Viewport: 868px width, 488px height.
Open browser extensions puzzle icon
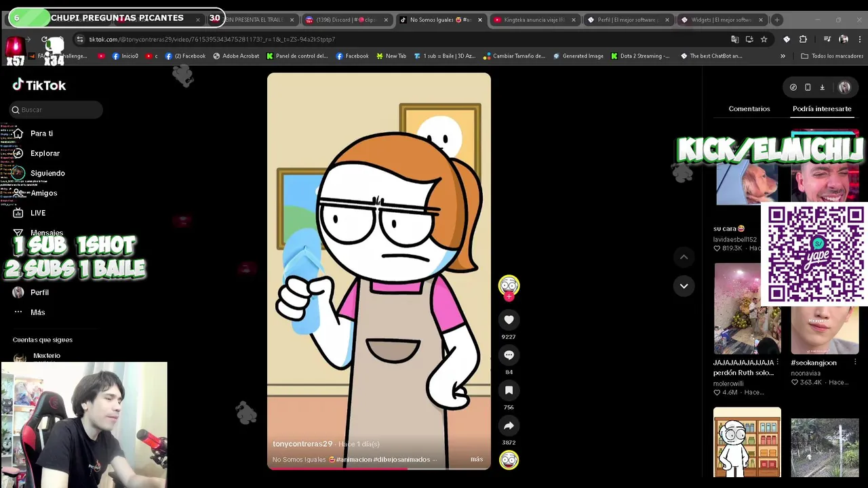[803, 39]
